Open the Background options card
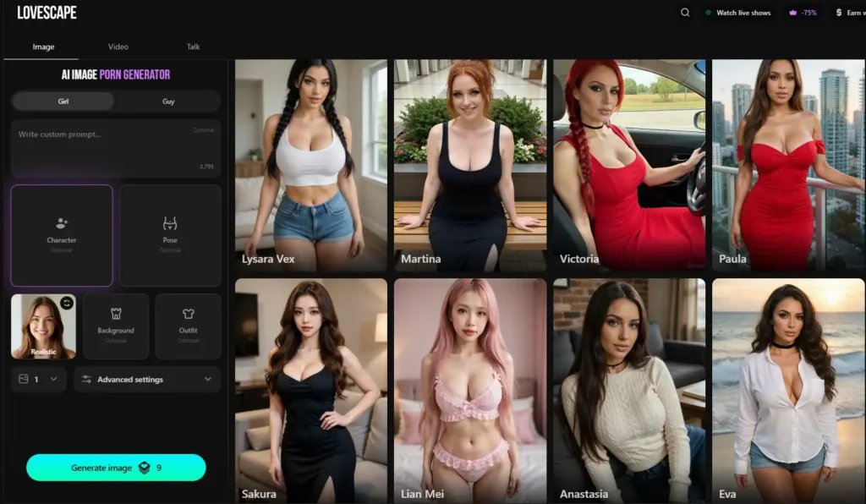Viewport: 866px width, 504px height. pos(115,326)
